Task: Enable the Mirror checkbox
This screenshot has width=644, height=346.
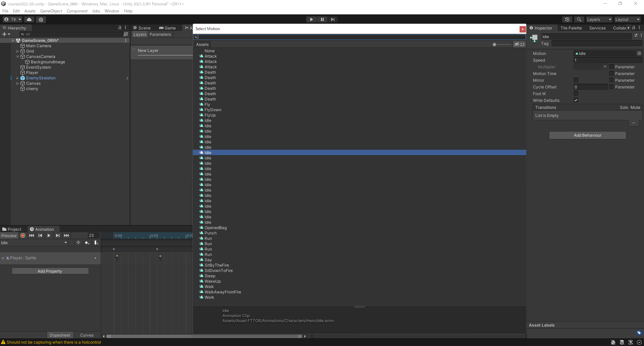Action: coord(576,80)
